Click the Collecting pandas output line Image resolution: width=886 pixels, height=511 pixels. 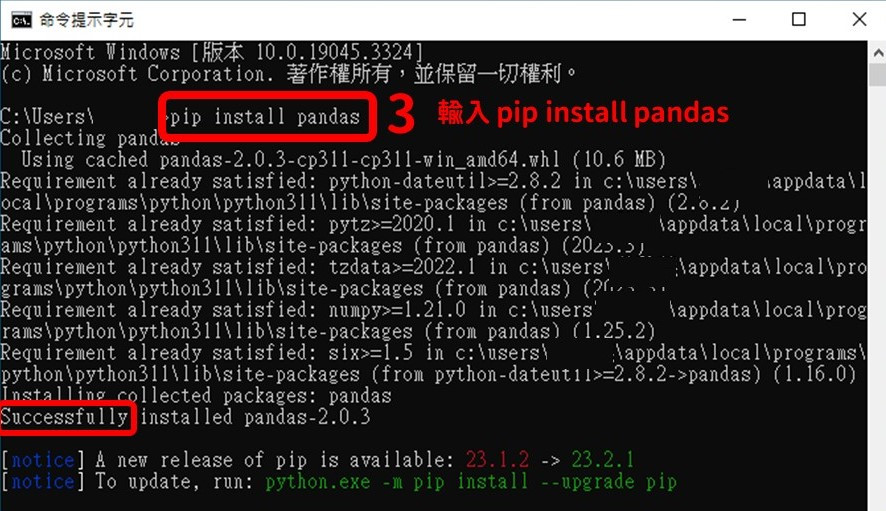tap(89, 138)
